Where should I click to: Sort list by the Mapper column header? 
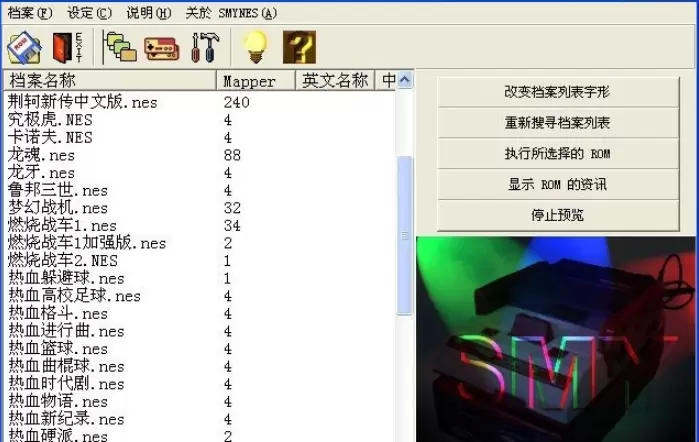[255, 81]
